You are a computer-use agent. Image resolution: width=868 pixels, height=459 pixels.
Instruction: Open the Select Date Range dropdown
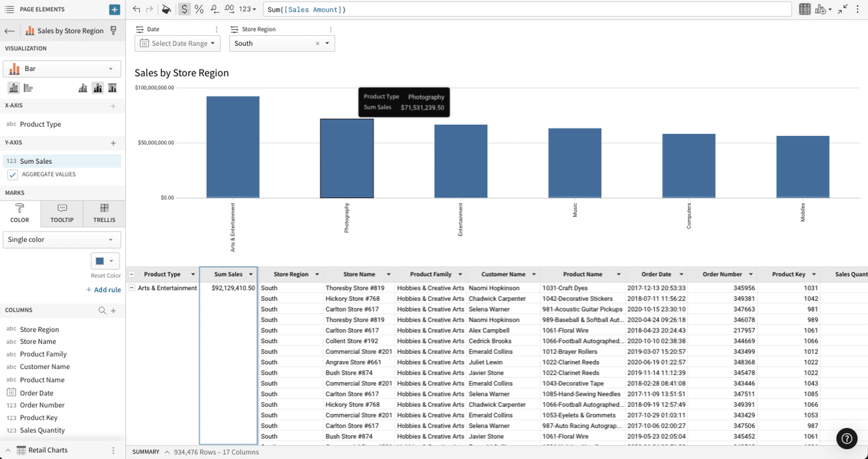coord(178,43)
